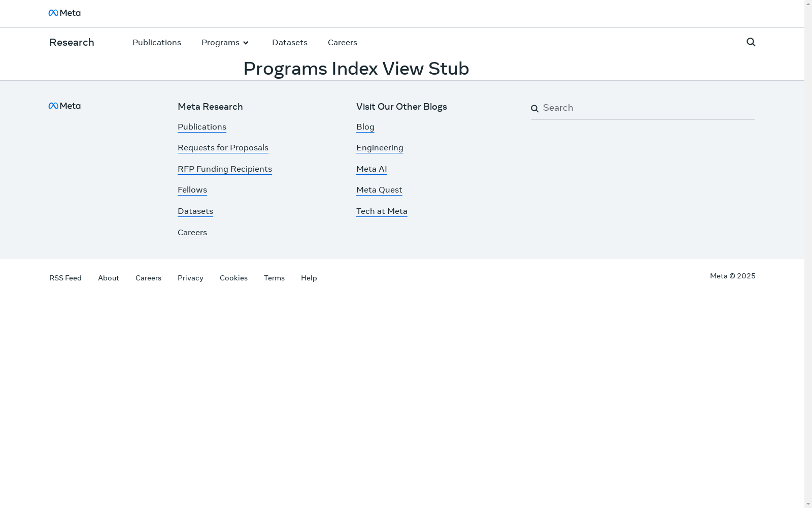This screenshot has height=508, width=812.
Task: Visit the Meta Quest link
Action: tap(379, 189)
